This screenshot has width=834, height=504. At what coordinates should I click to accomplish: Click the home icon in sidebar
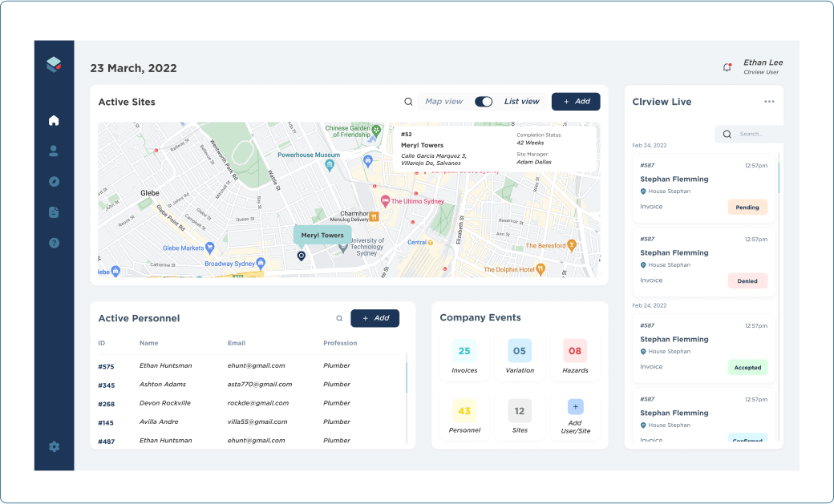tap(54, 121)
